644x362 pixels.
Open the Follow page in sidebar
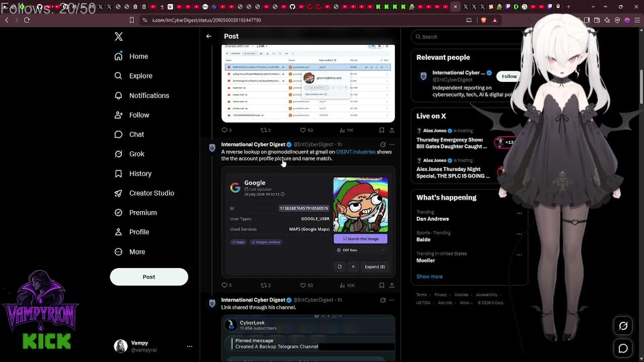click(x=132, y=115)
